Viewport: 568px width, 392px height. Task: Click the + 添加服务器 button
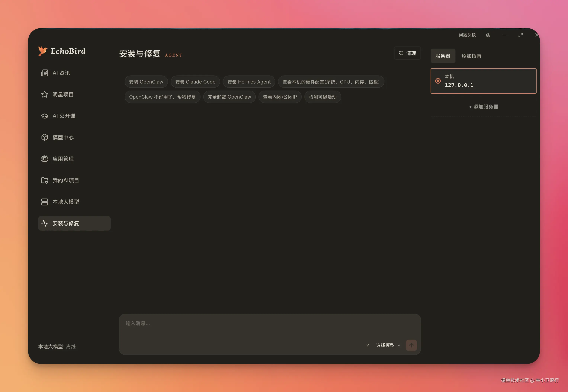point(483,107)
